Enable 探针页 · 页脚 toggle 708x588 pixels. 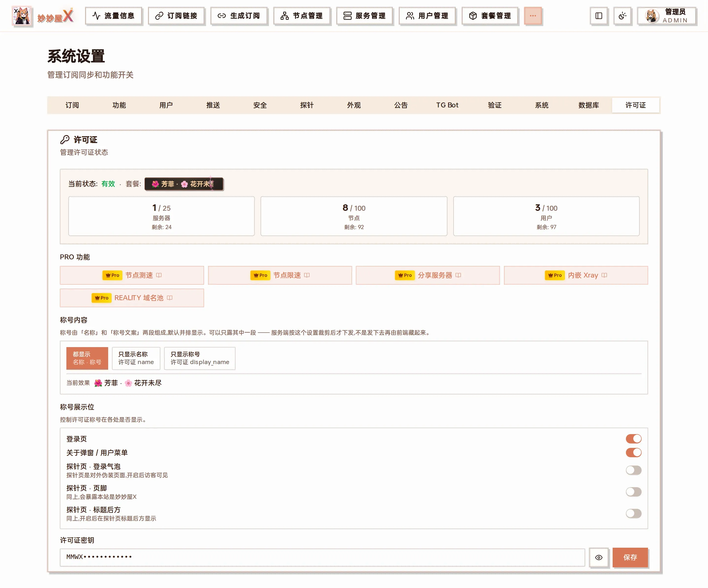pyautogui.click(x=634, y=492)
